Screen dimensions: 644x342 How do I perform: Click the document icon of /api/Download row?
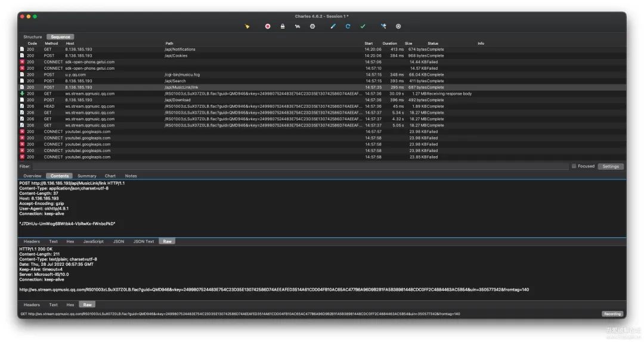[22, 100]
